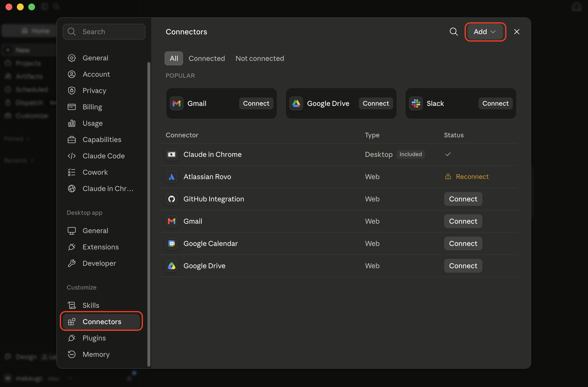
Task: Open Claude Code settings
Action: (101, 156)
